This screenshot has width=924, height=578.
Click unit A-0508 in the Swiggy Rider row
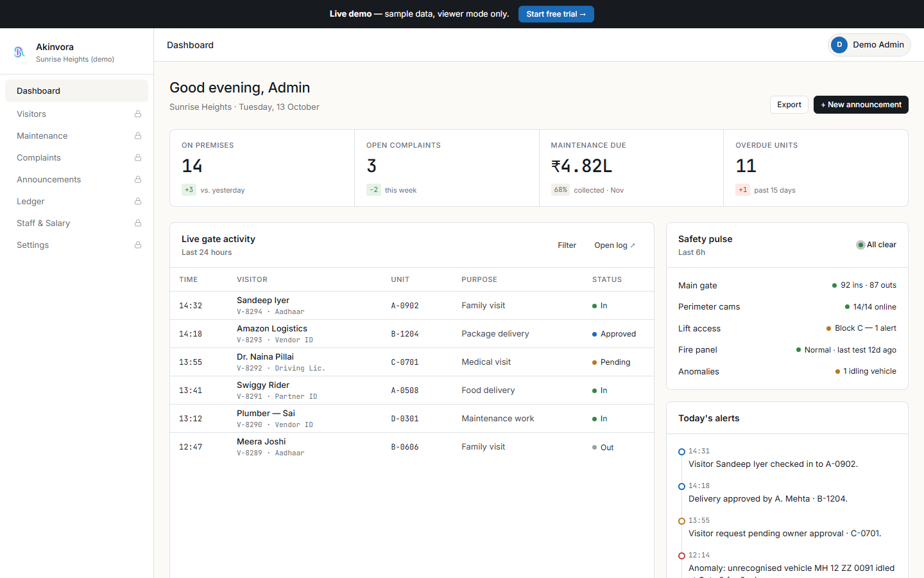[x=405, y=390]
